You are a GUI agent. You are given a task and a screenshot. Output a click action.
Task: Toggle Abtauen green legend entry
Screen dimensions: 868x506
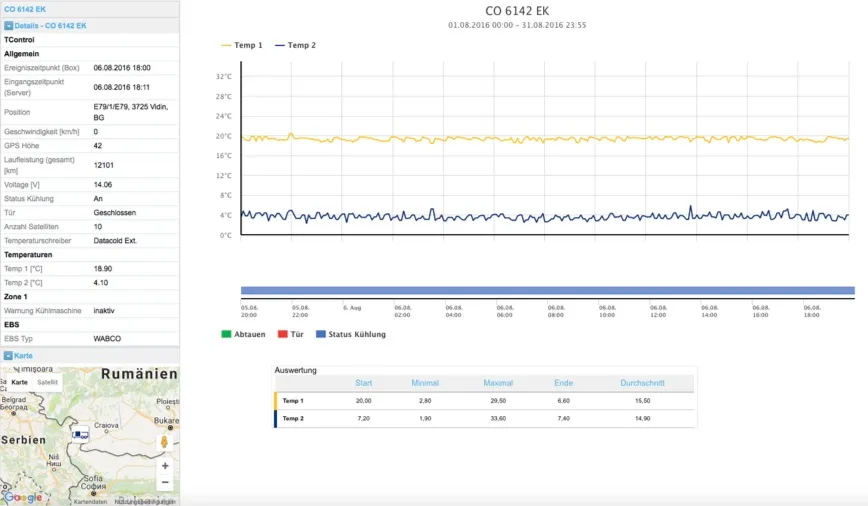point(244,334)
